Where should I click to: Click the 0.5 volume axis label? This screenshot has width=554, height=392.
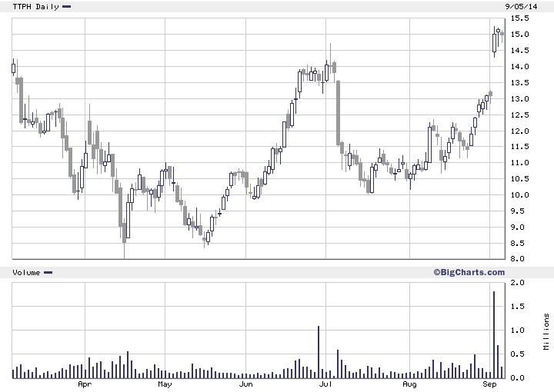[518, 354]
